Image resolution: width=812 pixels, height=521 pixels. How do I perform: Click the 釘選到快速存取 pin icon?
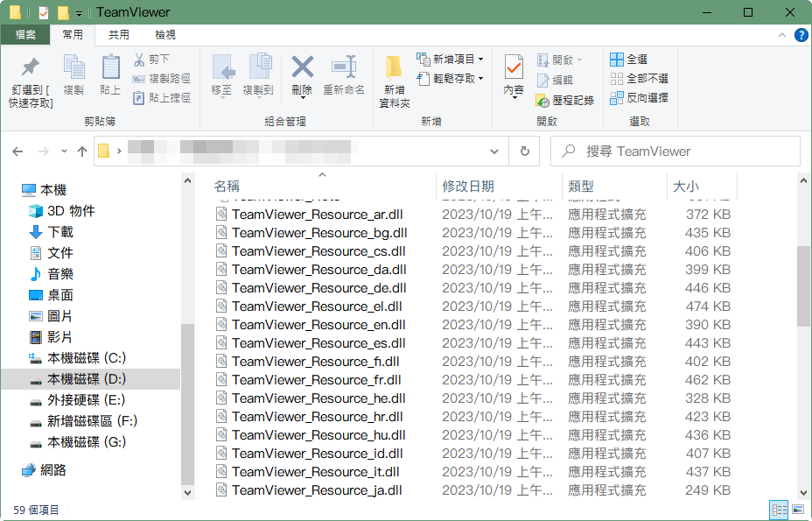pyautogui.click(x=30, y=67)
